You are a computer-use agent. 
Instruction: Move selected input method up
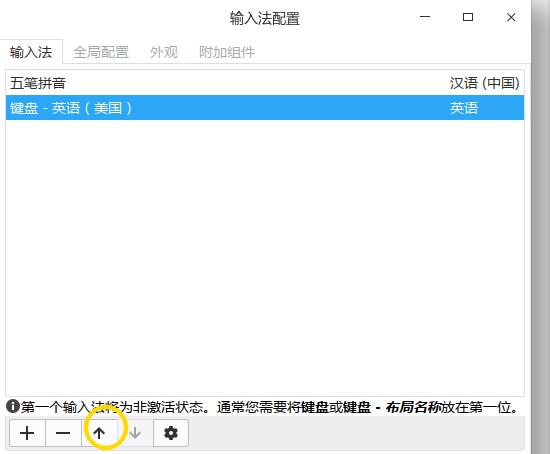tap(99, 433)
